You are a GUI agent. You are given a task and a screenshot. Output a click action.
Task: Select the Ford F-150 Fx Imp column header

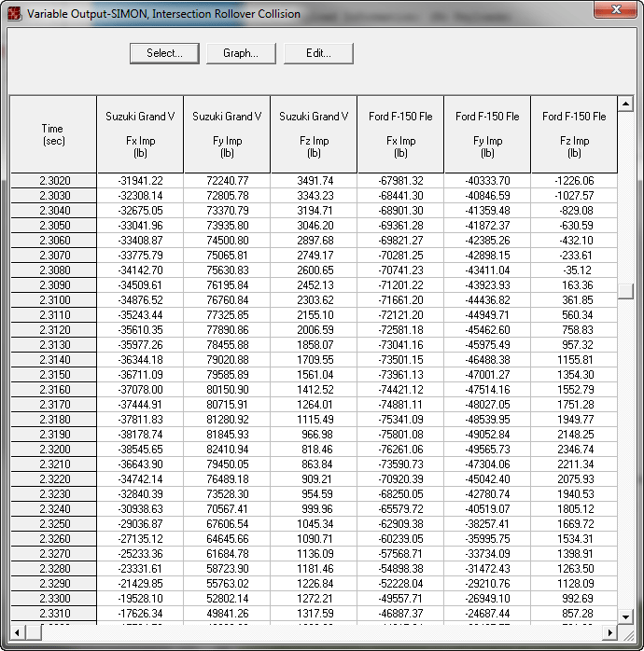[400, 134]
